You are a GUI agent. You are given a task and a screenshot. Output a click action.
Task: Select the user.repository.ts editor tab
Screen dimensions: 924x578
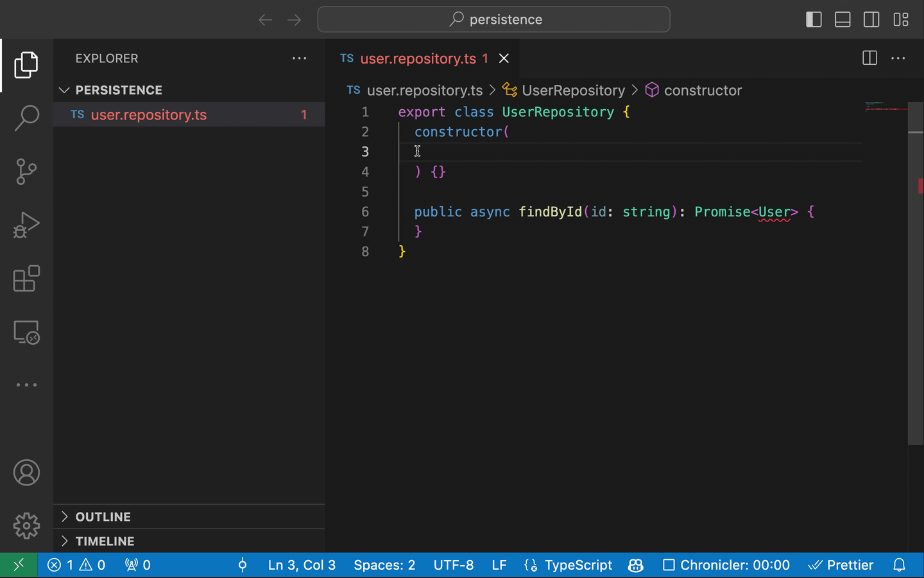click(x=417, y=58)
